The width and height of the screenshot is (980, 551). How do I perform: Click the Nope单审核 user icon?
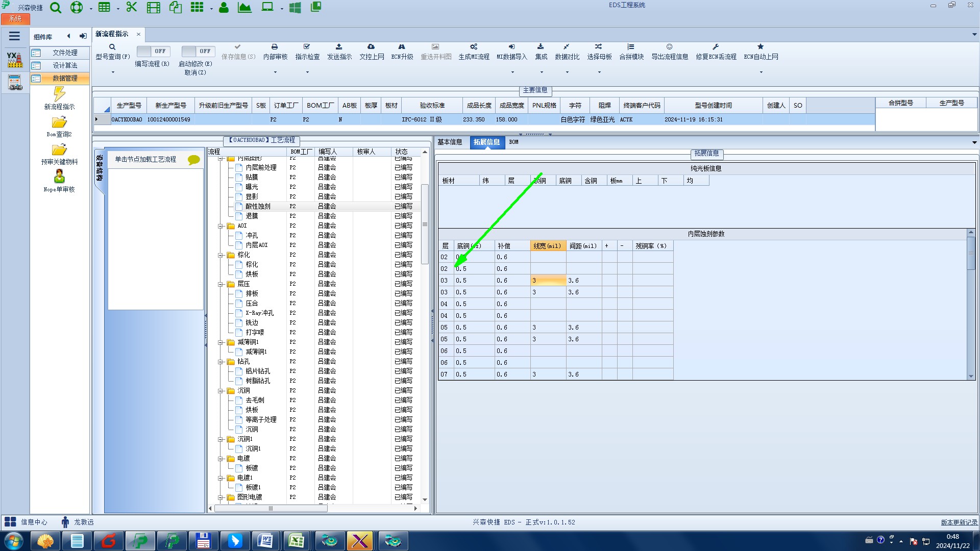coord(59,177)
